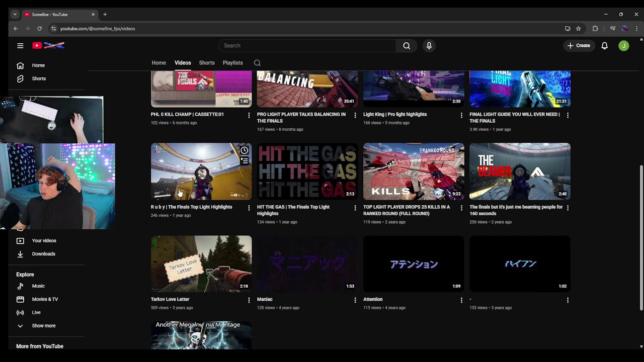Image resolution: width=644 pixels, height=362 pixels.
Task: Play the HIT THE GAS video thumbnail
Action: (307, 171)
